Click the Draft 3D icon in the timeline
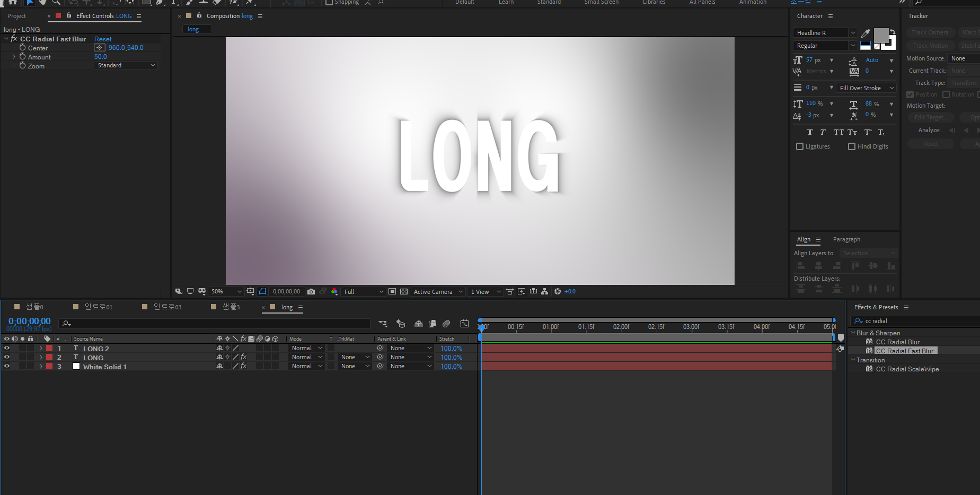 pyautogui.click(x=401, y=324)
